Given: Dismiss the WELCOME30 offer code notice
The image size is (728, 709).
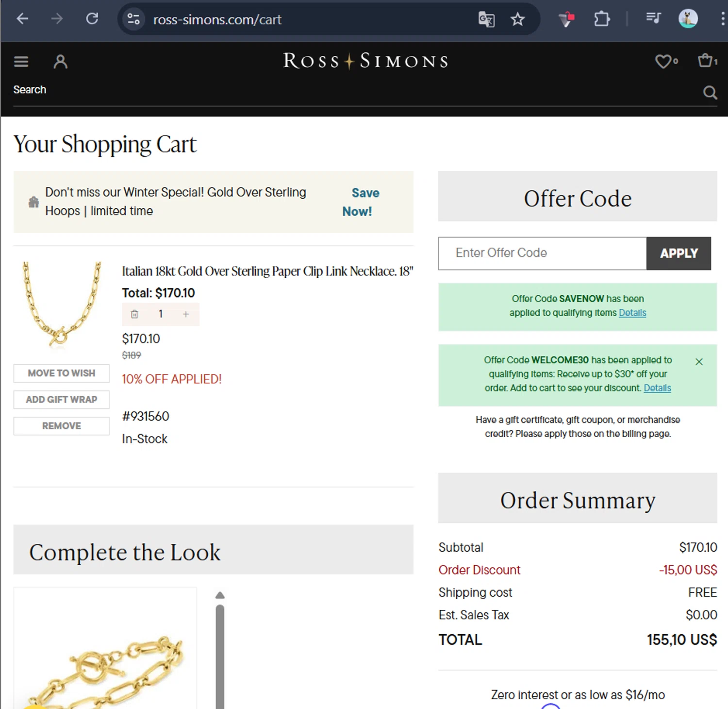Looking at the screenshot, I should [x=699, y=362].
